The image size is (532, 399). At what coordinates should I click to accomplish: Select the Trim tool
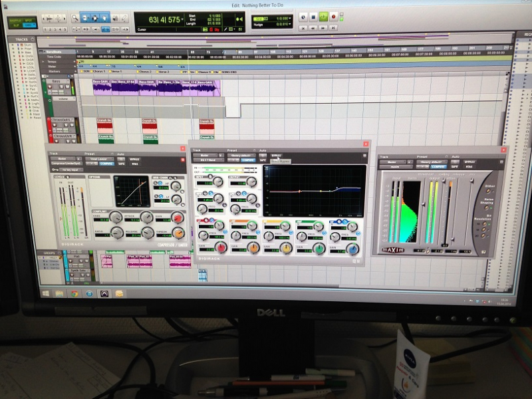(x=85, y=18)
